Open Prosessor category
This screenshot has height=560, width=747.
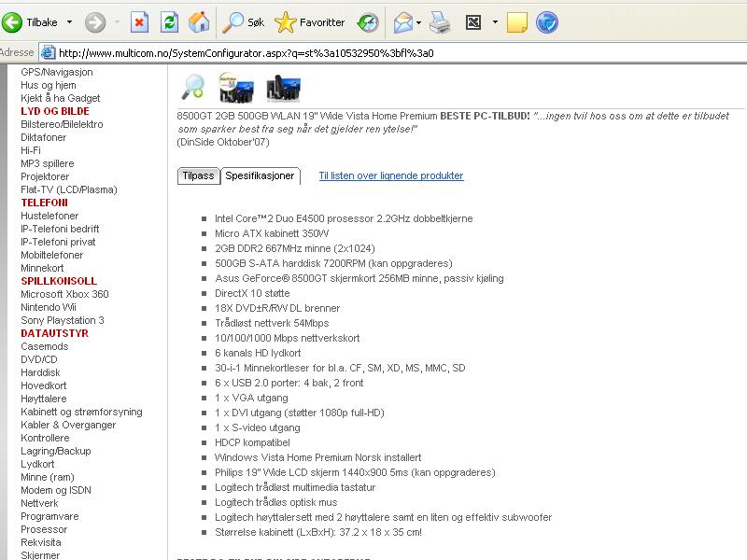(44, 529)
